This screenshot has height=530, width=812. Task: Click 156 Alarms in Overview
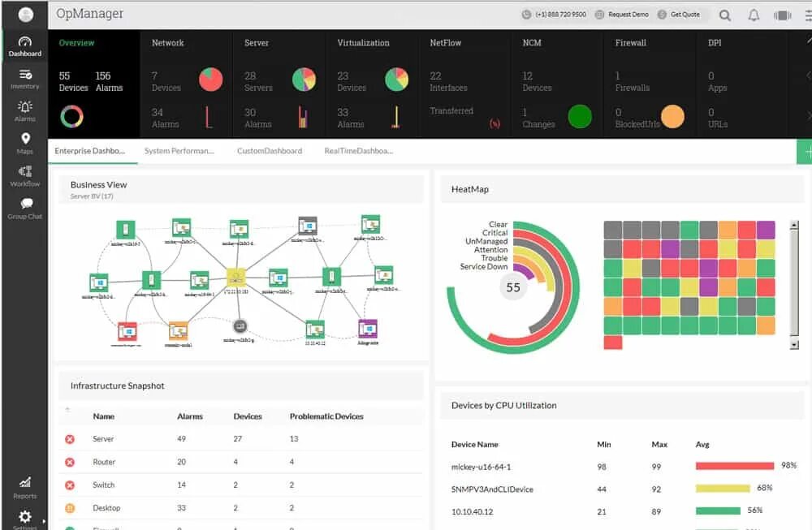109,82
